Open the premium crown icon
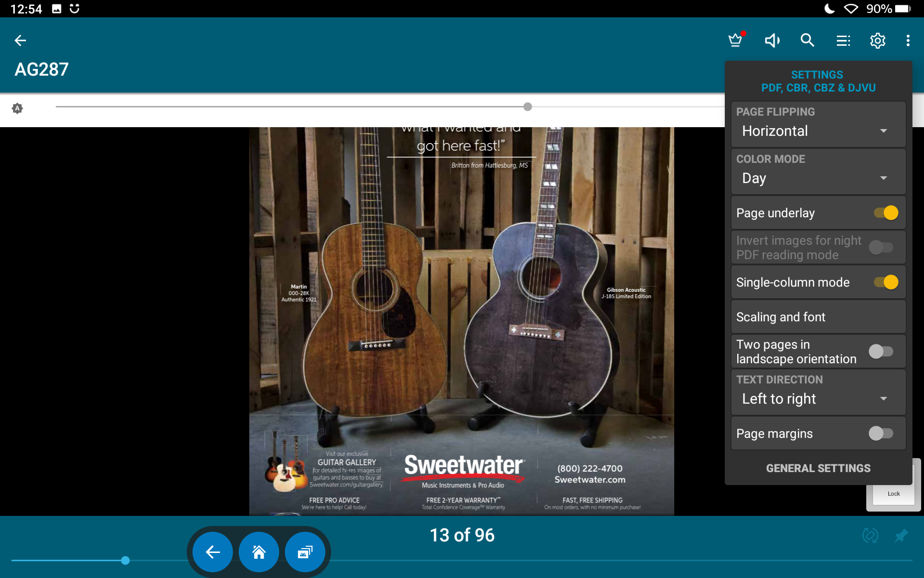 tap(736, 40)
